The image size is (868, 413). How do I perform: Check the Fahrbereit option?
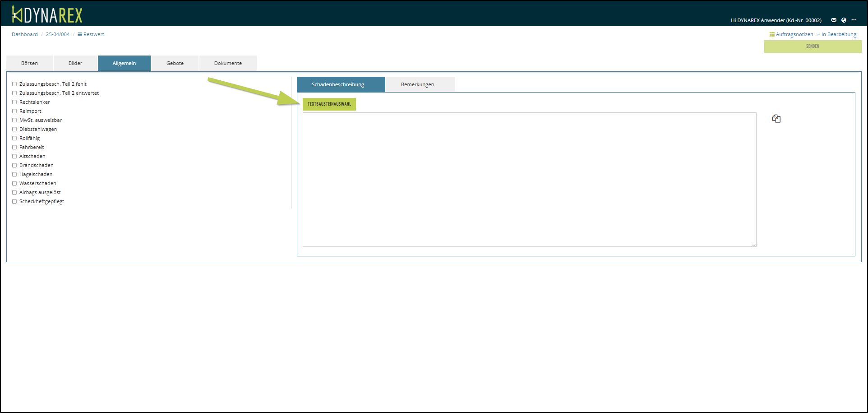coord(14,147)
